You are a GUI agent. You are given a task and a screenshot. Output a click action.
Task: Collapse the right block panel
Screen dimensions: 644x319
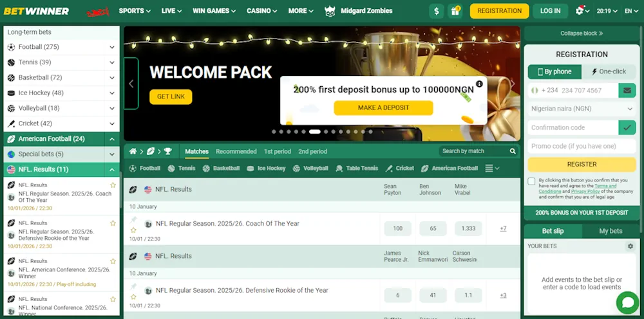pos(582,33)
